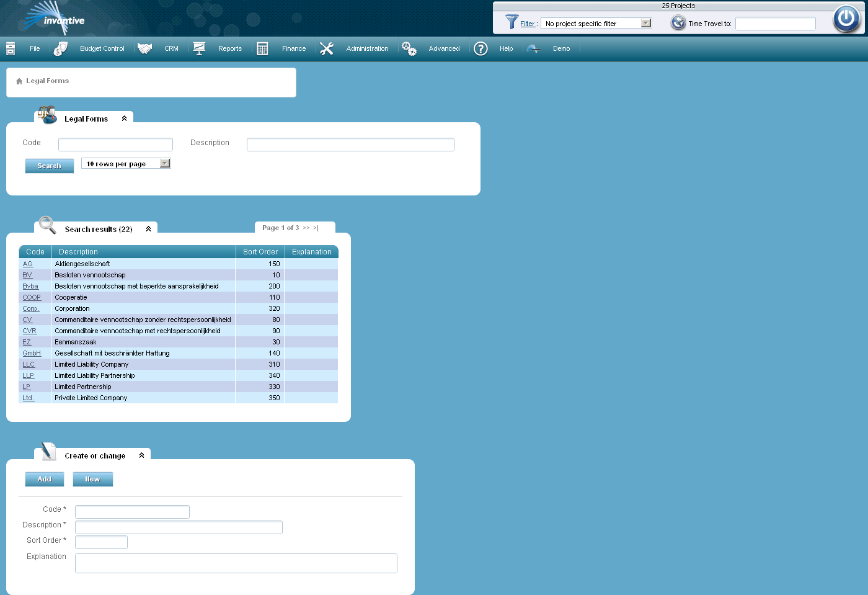This screenshot has width=868, height=595.
Task: Click the Demo menu icon
Action: (533, 48)
